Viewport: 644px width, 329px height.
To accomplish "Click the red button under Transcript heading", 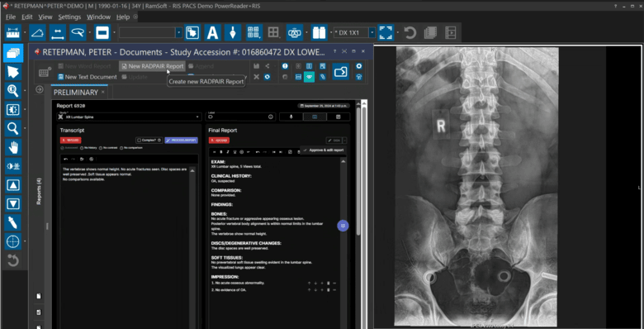I will tap(70, 141).
